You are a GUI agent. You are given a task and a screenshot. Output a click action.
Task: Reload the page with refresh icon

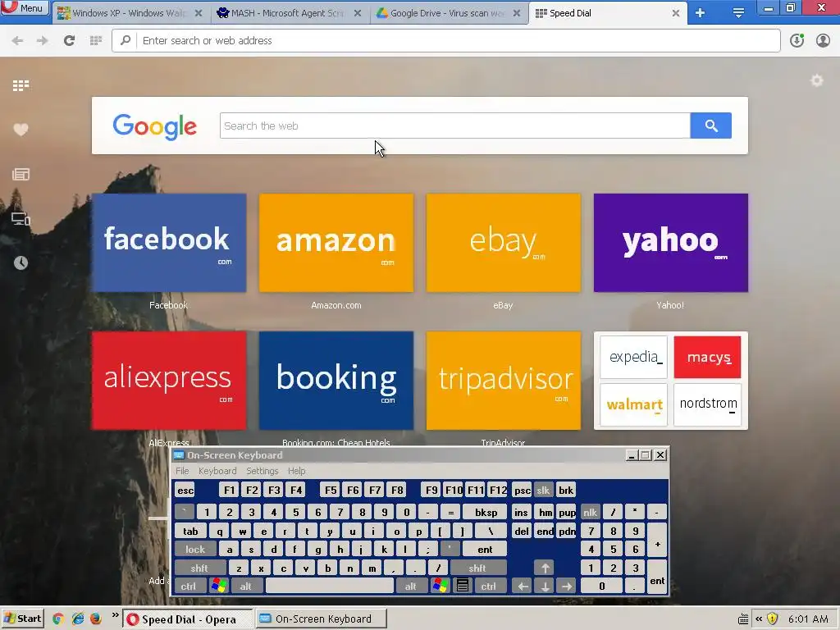click(69, 41)
